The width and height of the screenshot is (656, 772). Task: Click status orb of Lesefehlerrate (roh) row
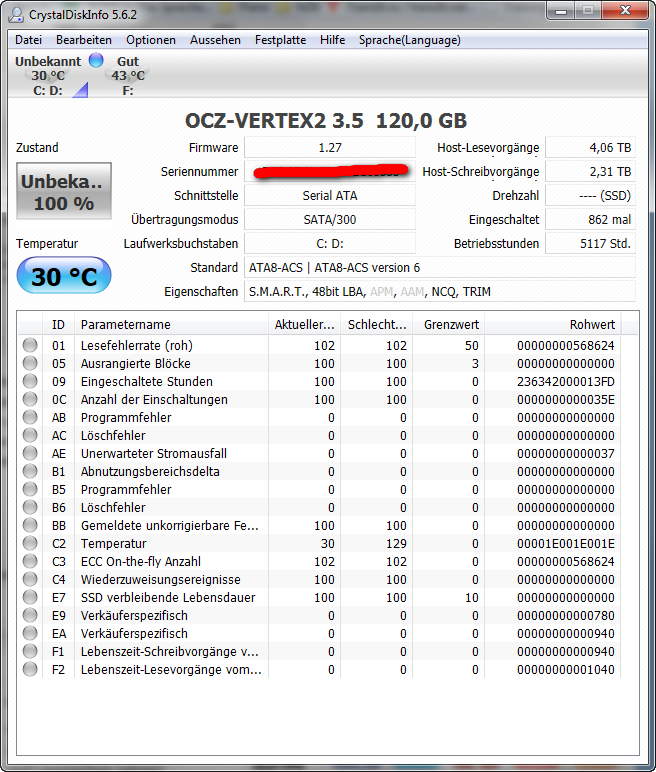(x=30, y=345)
